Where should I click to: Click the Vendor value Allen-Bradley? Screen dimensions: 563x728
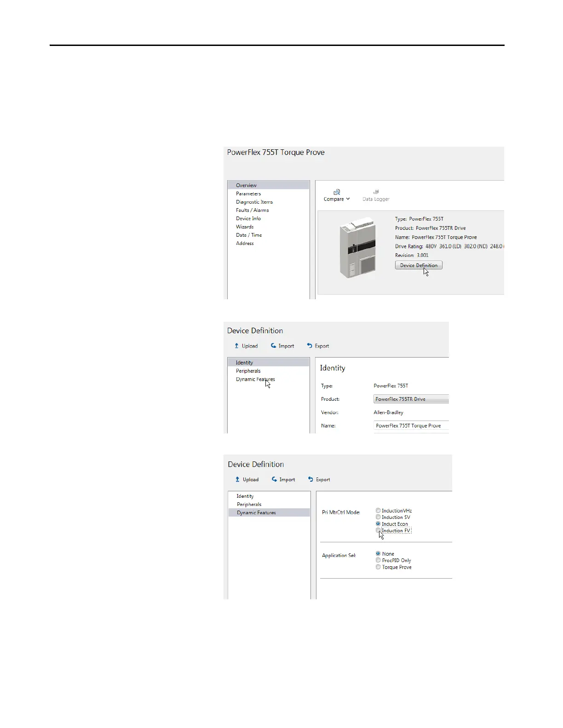click(x=389, y=412)
